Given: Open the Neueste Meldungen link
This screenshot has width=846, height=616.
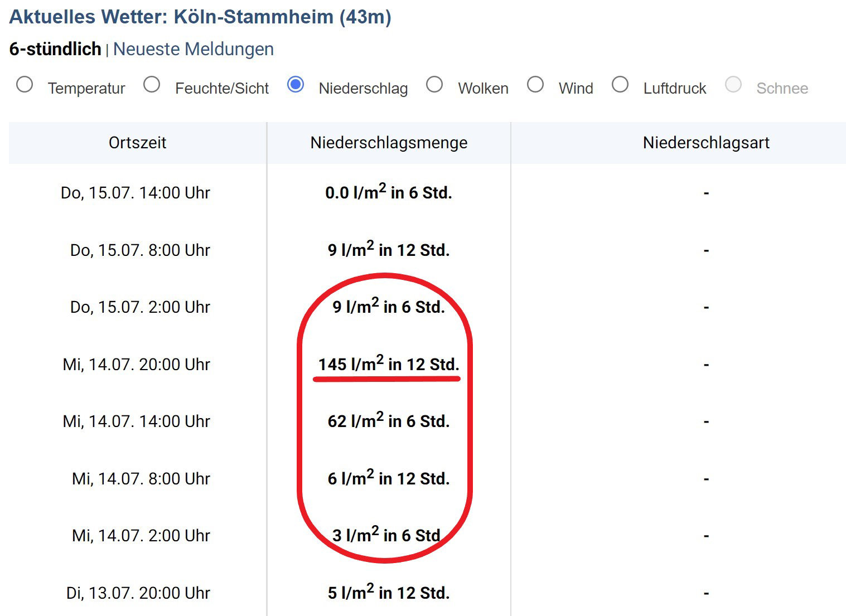Looking at the screenshot, I should pyautogui.click(x=194, y=49).
